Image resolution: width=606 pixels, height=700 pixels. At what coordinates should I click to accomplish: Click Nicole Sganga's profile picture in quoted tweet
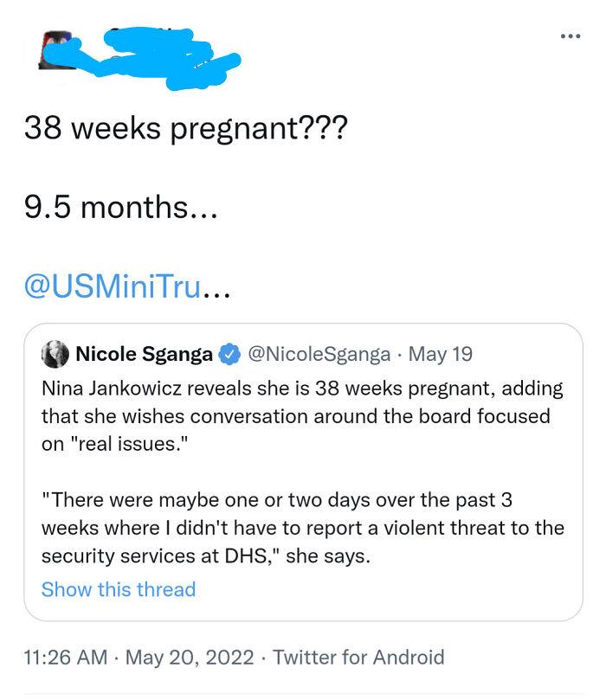tap(54, 353)
